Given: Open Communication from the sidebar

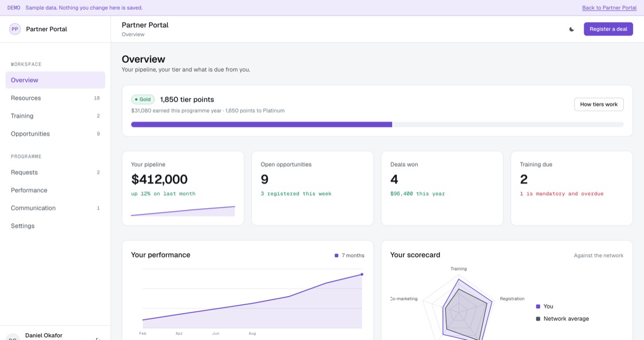Looking at the screenshot, I should click(55, 208).
